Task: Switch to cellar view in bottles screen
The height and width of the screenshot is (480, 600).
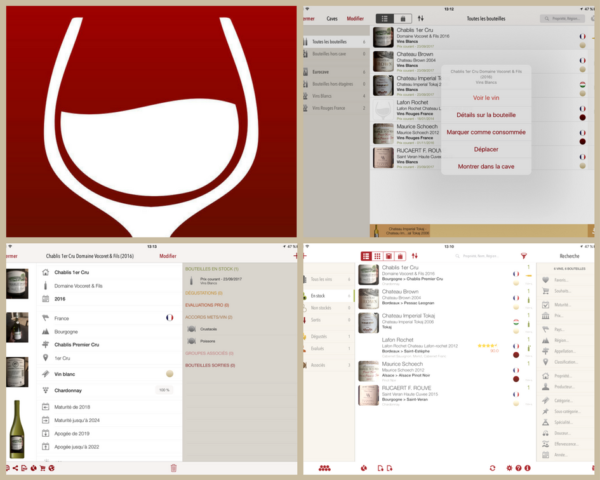Action: (x=403, y=18)
